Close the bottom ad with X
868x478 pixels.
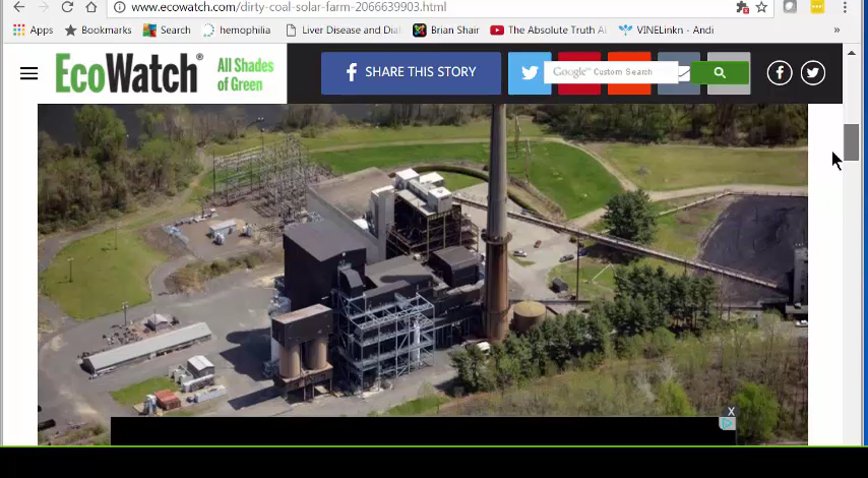pos(731,411)
